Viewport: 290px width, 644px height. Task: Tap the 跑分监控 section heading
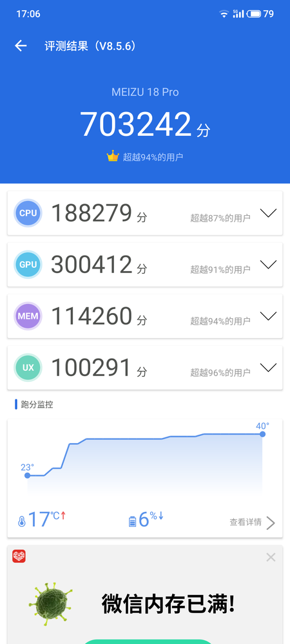(37, 404)
